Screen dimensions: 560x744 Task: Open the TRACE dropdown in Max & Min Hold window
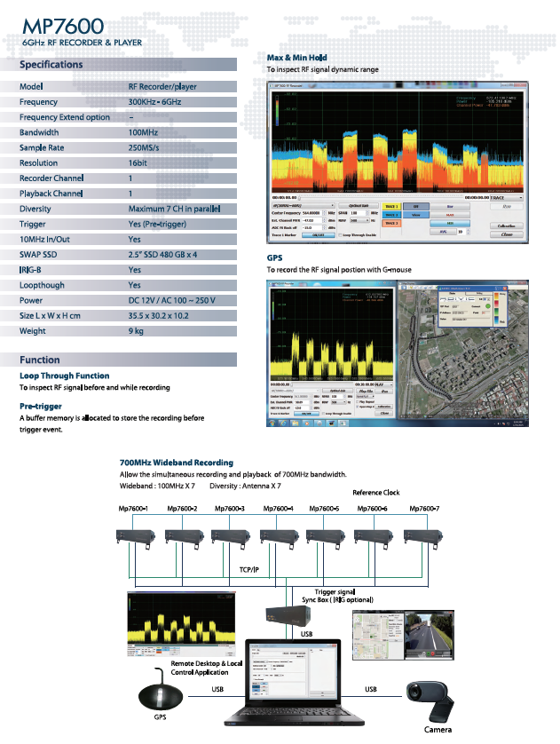(x=507, y=198)
